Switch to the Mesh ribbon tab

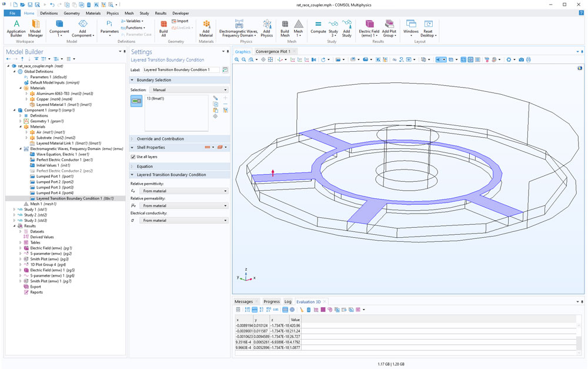point(129,13)
